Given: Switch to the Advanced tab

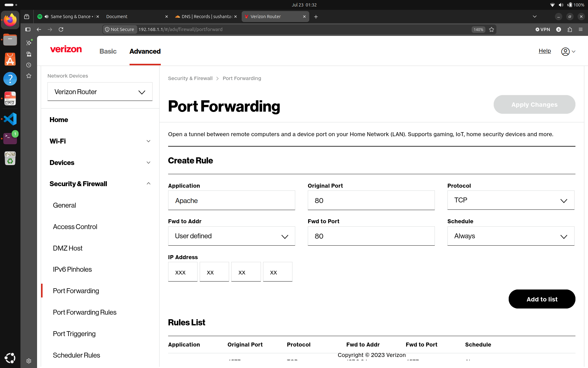Looking at the screenshot, I should pyautogui.click(x=145, y=52).
